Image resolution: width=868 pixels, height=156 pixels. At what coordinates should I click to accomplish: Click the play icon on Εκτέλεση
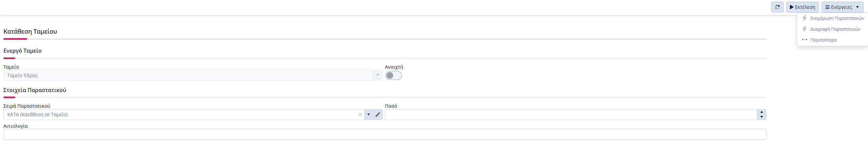coord(792,7)
